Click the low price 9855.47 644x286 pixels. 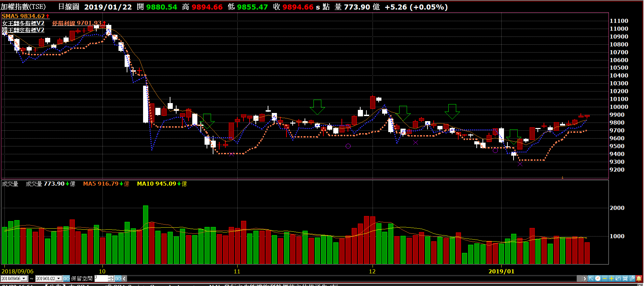[252, 7]
